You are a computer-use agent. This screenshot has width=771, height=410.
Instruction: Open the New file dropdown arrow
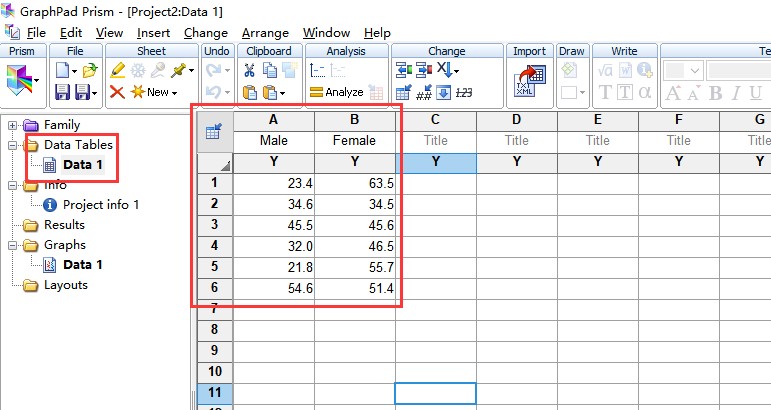[x=74, y=72]
